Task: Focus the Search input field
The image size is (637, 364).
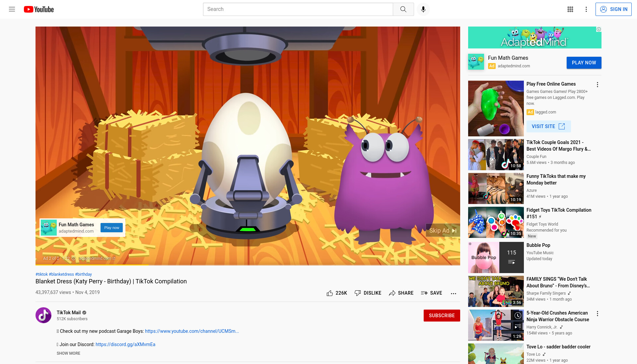Action: (298, 9)
